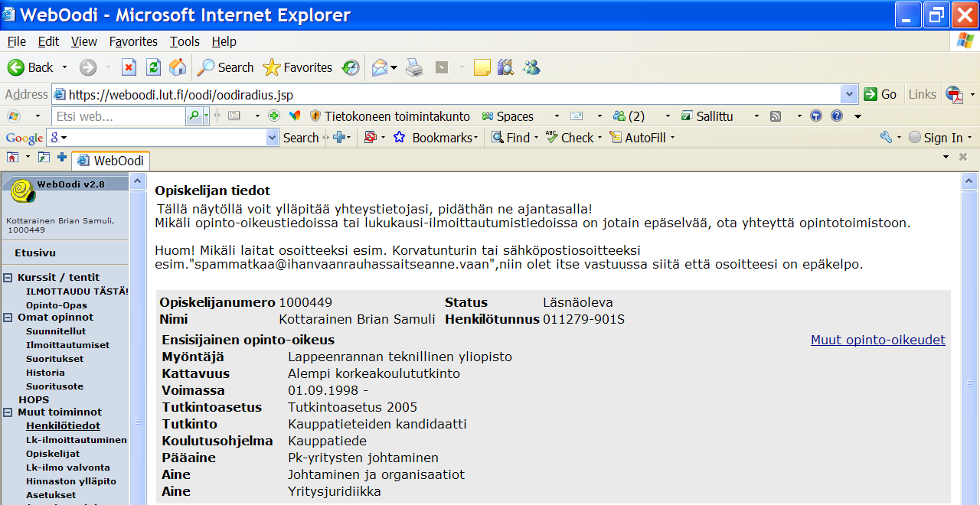Click the RSS feed icon
Screen dimensions: 980x505
click(776, 116)
